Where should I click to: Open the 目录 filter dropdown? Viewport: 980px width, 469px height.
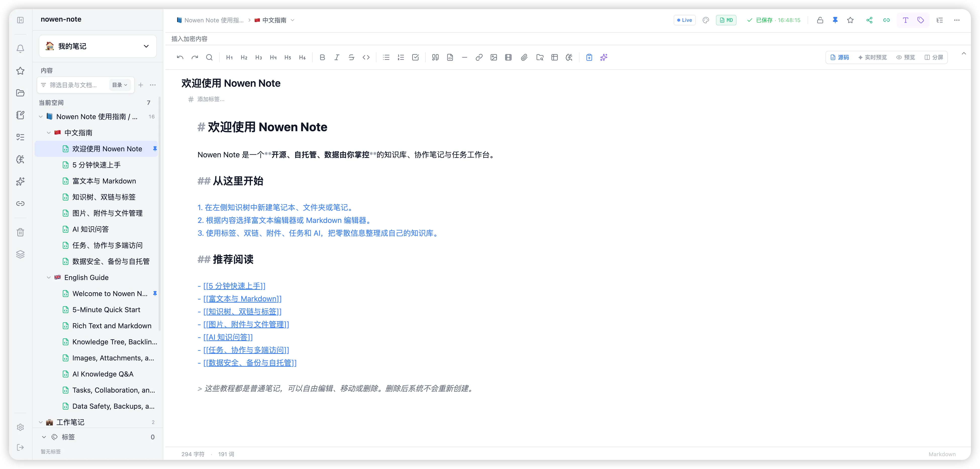(120, 85)
